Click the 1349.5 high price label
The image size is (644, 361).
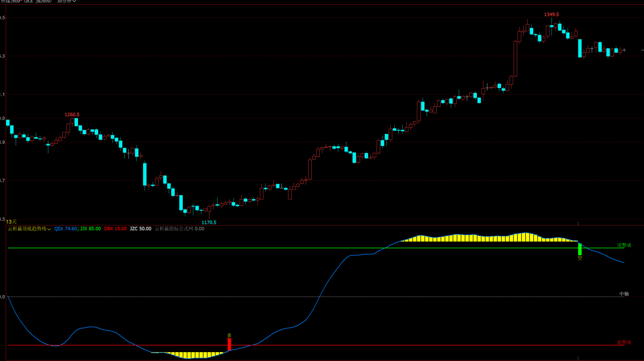tap(551, 14)
